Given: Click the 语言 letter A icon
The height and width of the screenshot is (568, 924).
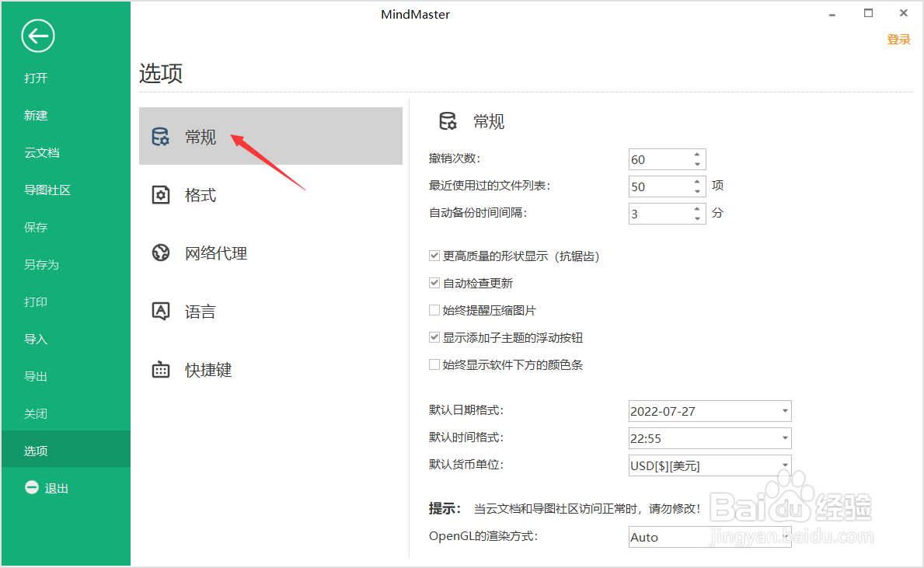Looking at the screenshot, I should point(160,311).
